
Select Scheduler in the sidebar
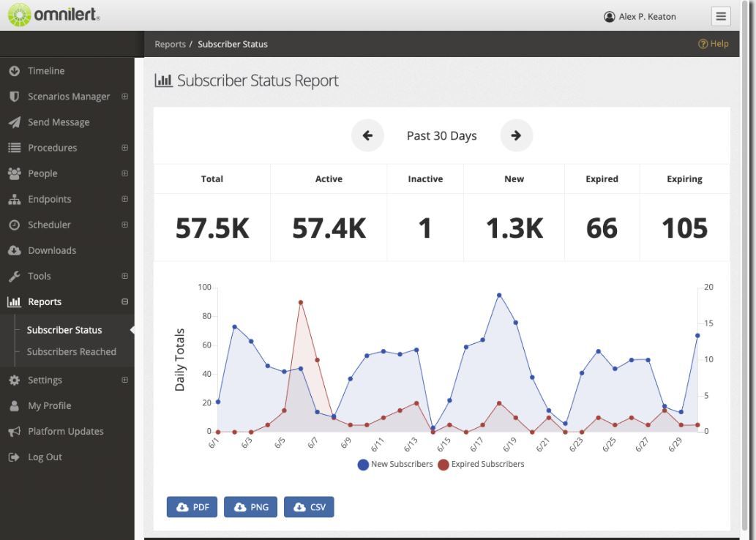pos(49,225)
